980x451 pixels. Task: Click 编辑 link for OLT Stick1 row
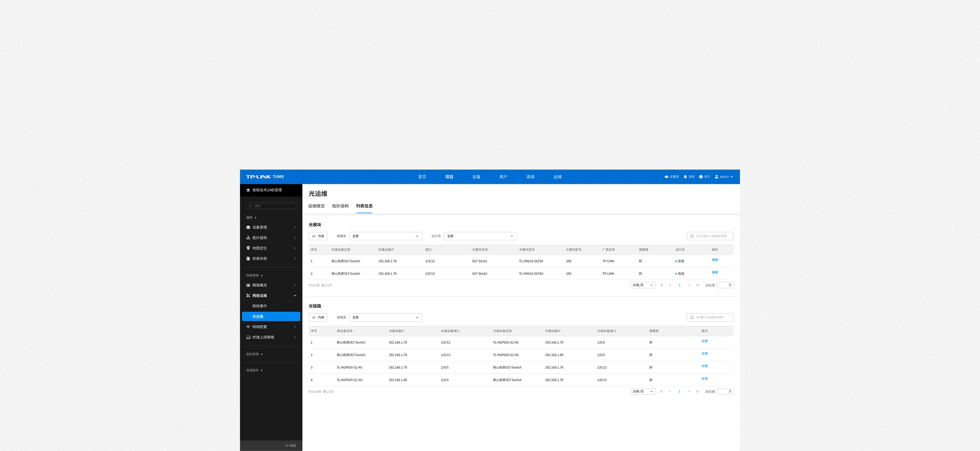[x=714, y=260]
